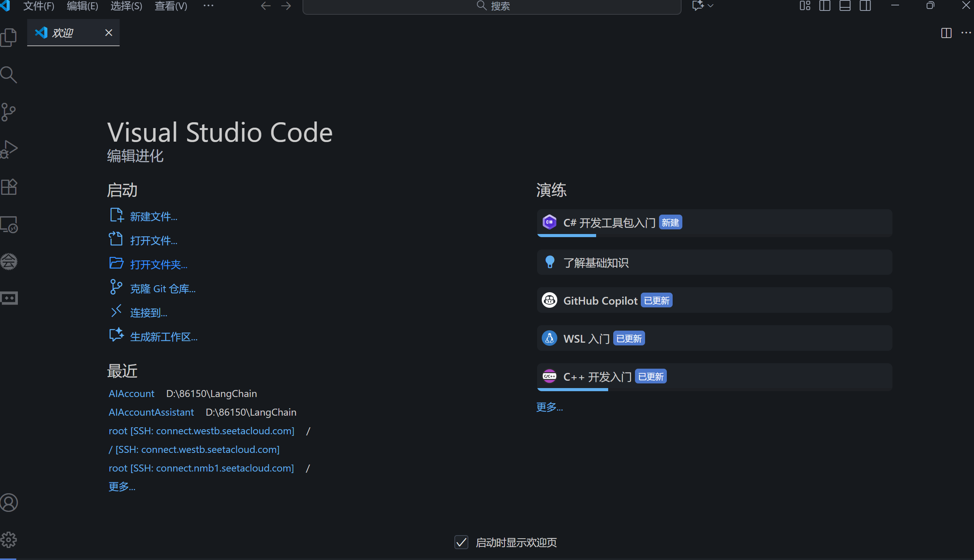Expand the hidden menu bar ellipsis
The height and width of the screenshot is (560, 974).
[x=209, y=6]
